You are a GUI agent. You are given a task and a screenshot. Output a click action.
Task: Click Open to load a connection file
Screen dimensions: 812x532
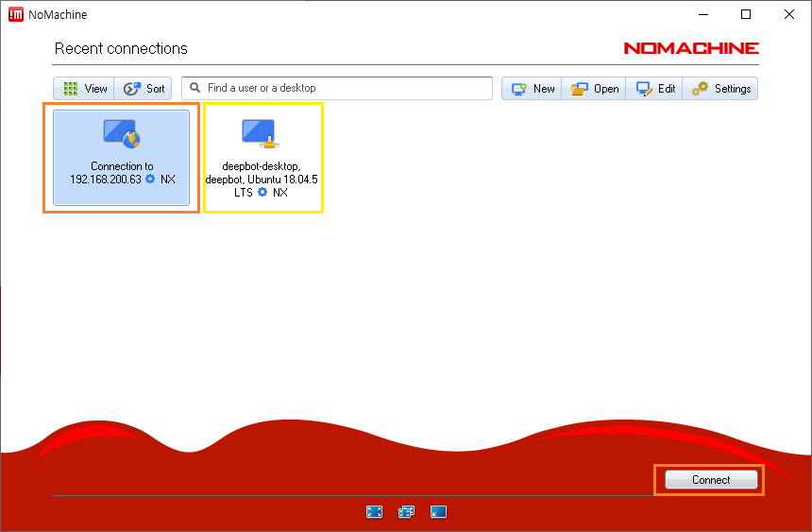pyautogui.click(x=594, y=89)
